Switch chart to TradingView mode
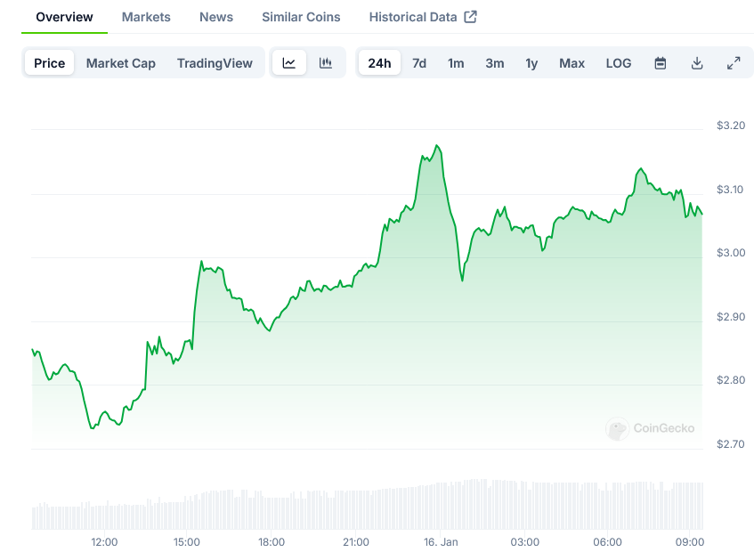Image resolution: width=754 pixels, height=560 pixels. pos(215,63)
